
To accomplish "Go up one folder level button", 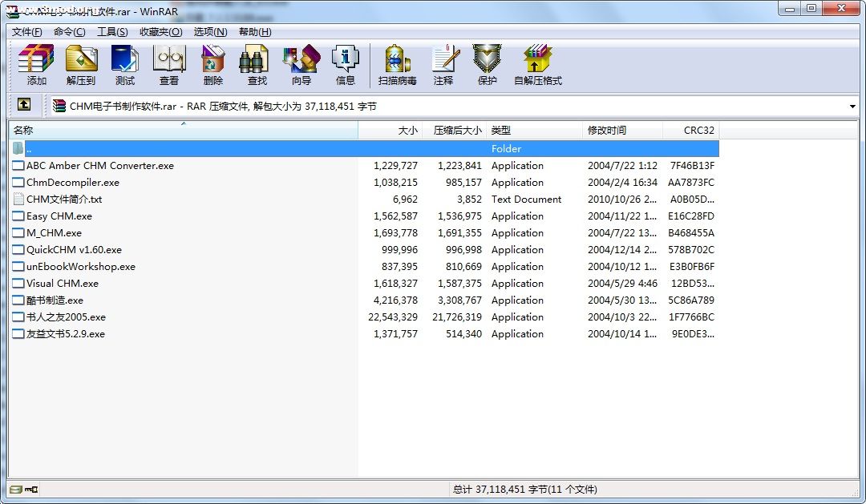I will [24, 105].
